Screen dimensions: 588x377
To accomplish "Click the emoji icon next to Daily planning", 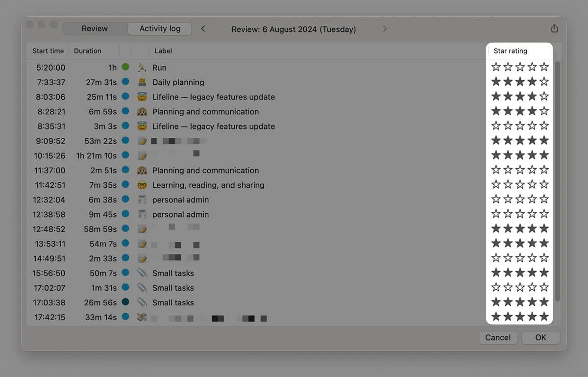I will (x=142, y=82).
